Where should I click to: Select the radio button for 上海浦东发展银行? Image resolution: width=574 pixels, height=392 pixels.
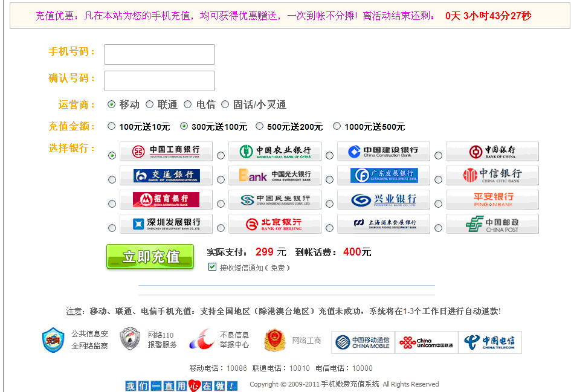[x=329, y=228]
